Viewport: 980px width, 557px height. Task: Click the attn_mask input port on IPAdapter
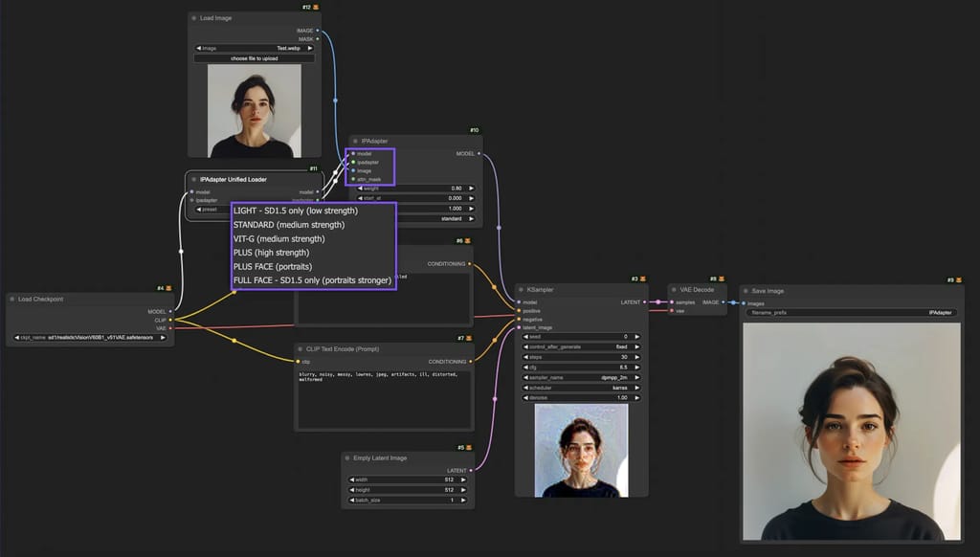click(x=353, y=179)
